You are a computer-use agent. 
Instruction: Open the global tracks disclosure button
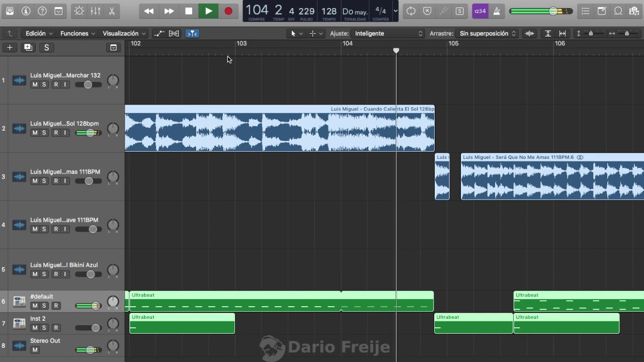click(x=114, y=48)
